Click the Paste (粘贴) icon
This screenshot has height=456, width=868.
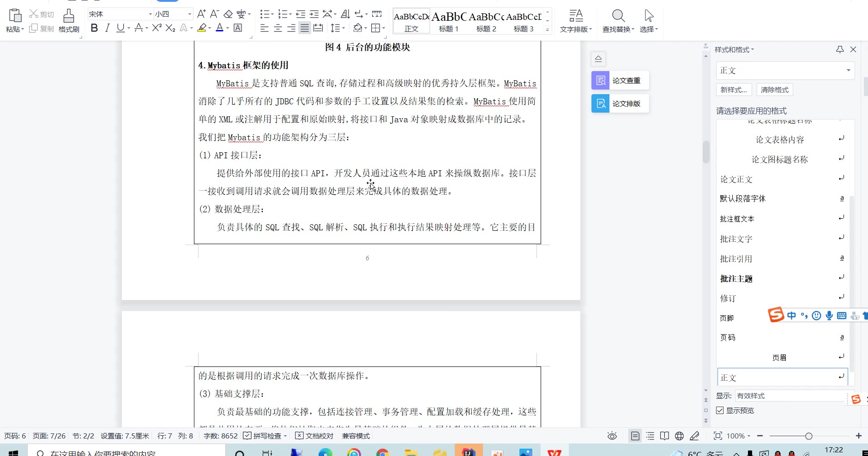coord(15,16)
